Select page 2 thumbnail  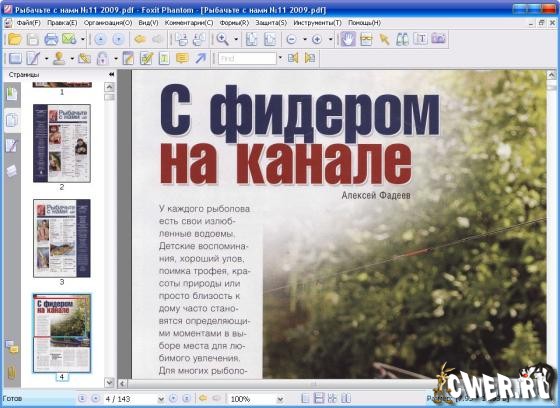(x=62, y=143)
